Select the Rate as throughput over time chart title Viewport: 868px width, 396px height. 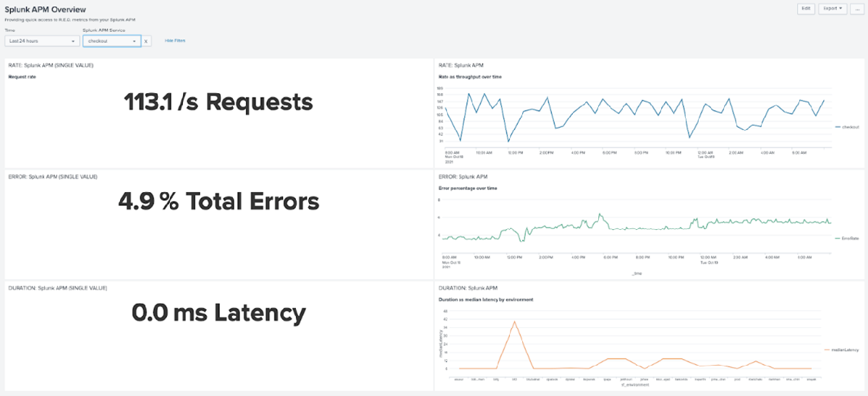(x=470, y=76)
